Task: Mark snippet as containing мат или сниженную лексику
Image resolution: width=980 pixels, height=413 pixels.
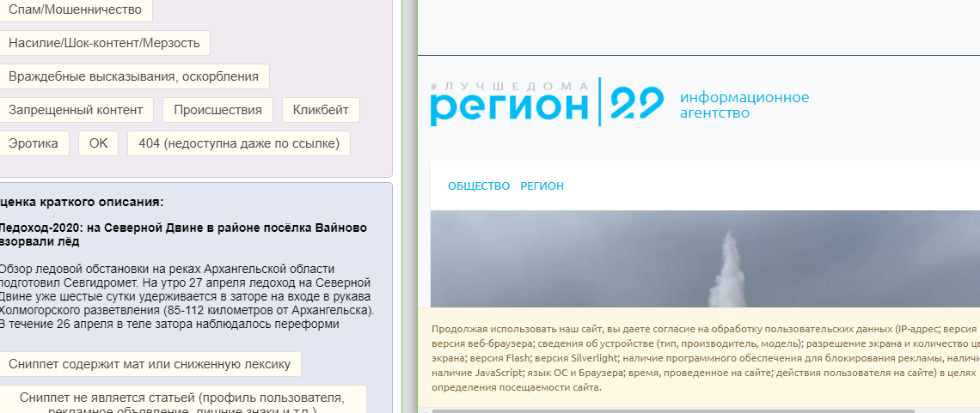Action: coord(150,364)
